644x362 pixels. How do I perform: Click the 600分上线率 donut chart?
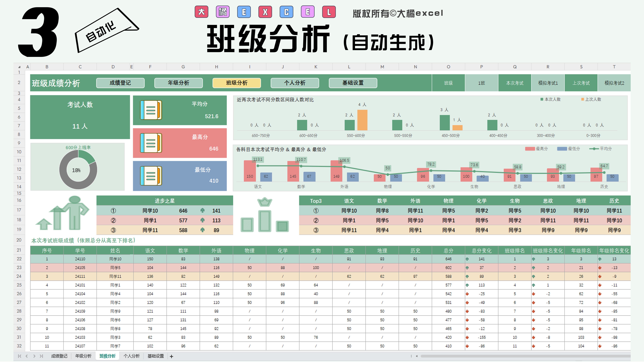[78, 170]
